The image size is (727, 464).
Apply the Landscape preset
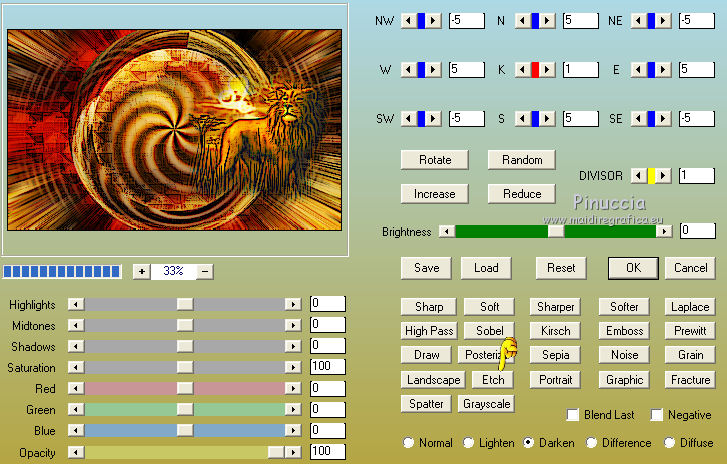tap(433, 380)
